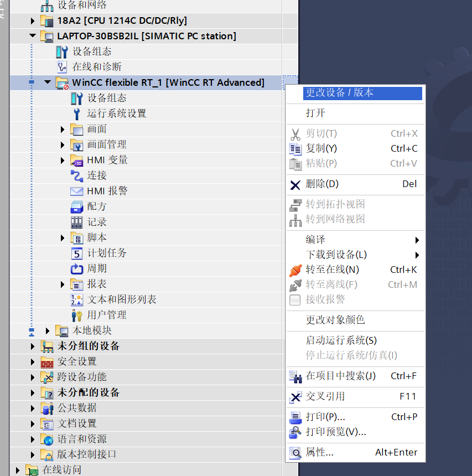Expand the 未分组的设备 node arrow

(x=33, y=346)
